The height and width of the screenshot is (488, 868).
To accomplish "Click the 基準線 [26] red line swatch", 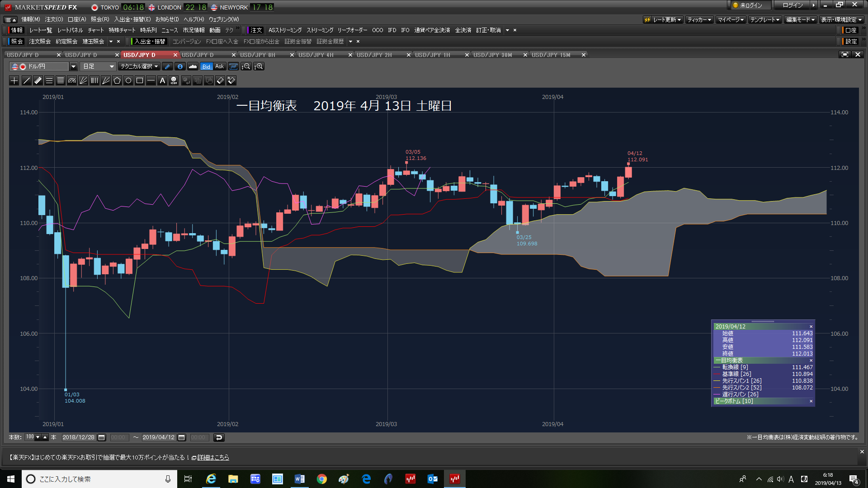I will [x=717, y=374].
